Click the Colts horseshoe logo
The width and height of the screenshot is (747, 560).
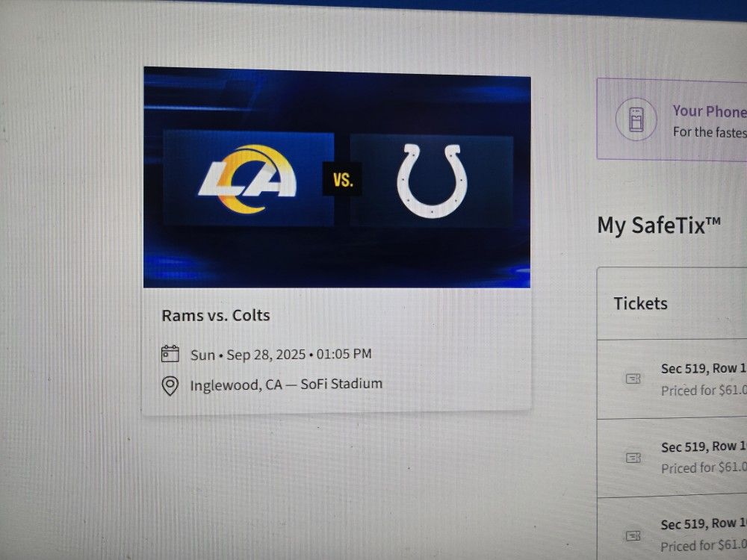coord(432,181)
